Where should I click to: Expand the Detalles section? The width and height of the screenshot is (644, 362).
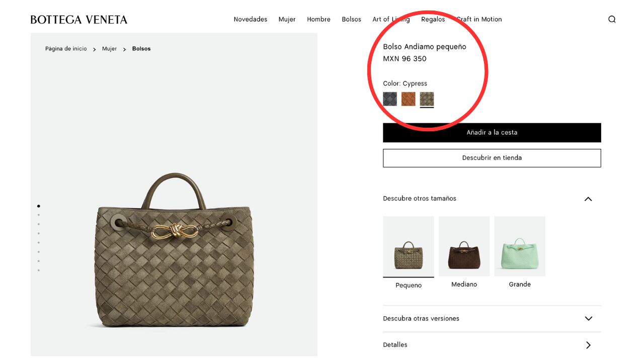tap(588, 345)
